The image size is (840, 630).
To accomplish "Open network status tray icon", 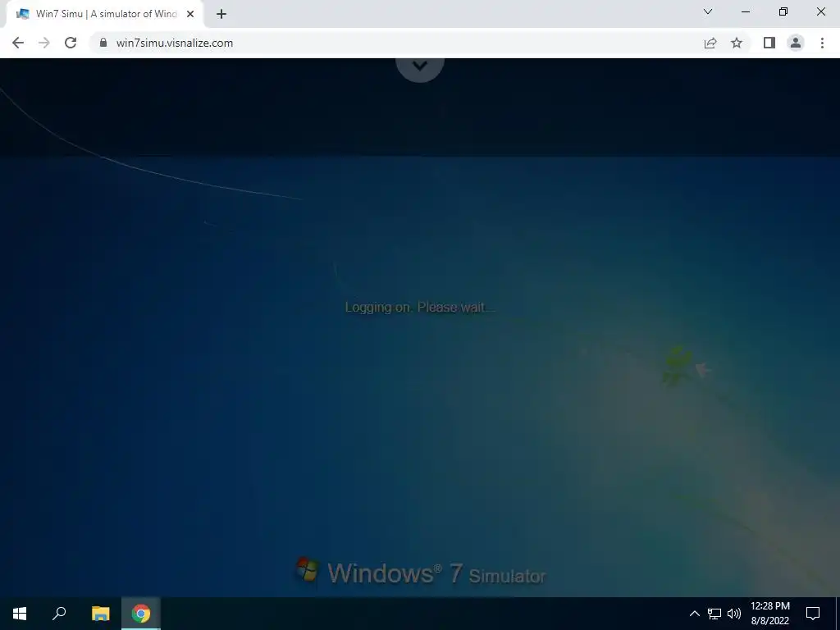I will (714, 614).
